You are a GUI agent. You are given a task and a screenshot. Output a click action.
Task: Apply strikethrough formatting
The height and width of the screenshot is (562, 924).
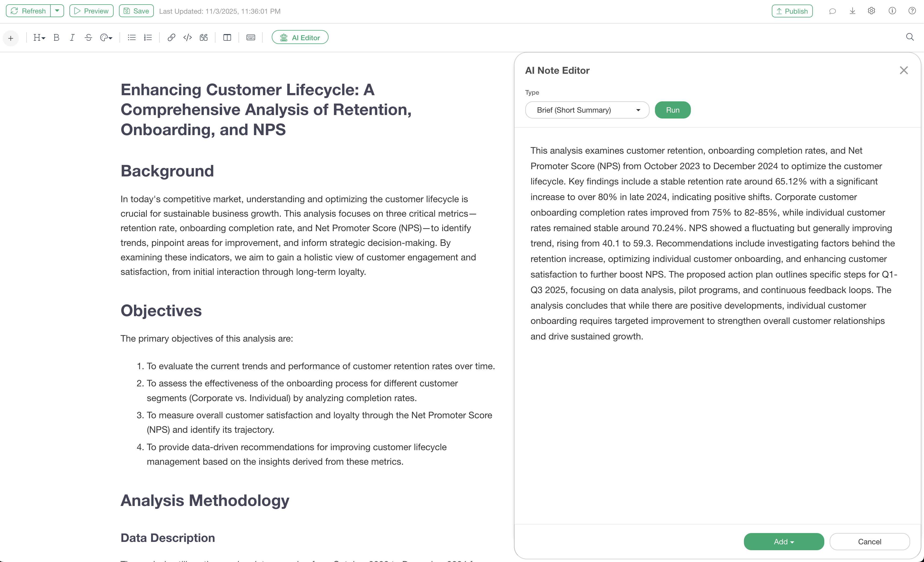coord(88,38)
